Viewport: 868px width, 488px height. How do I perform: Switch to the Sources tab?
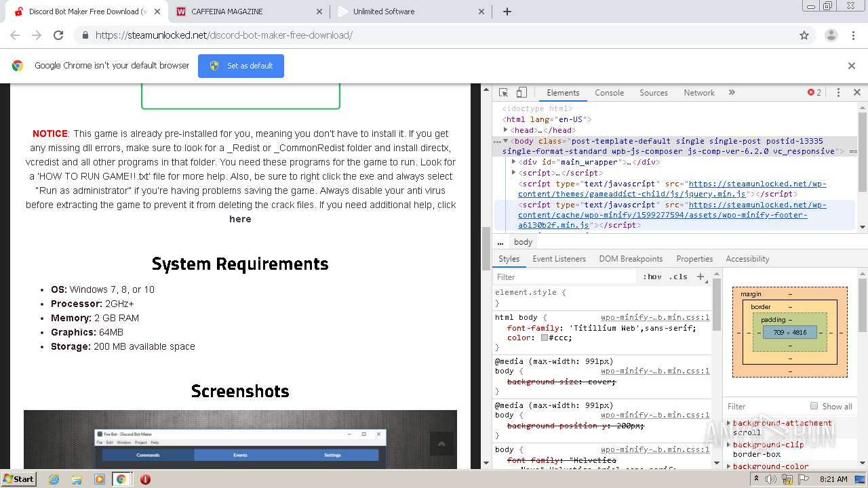coord(654,93)
